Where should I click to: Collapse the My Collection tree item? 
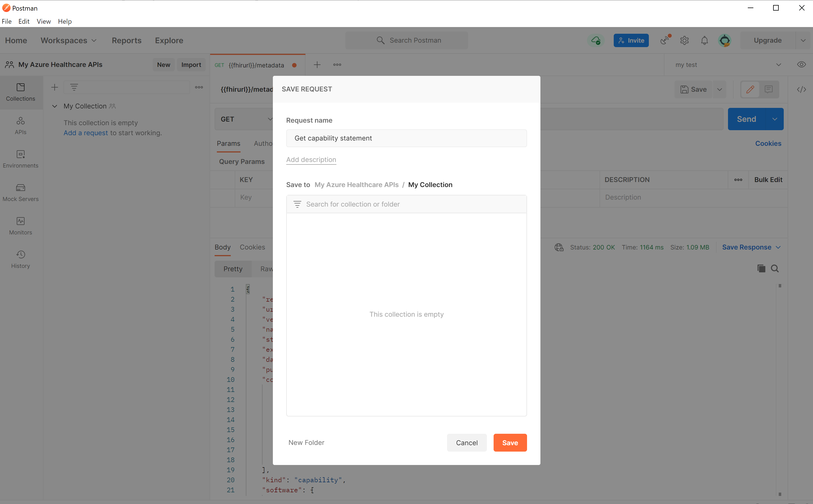point(55,106)
